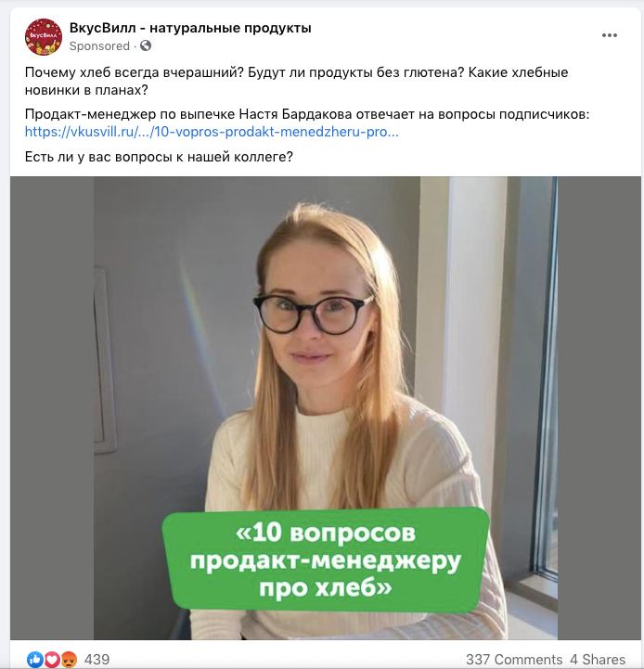Open the ВкусВилл page avatar logo
Image resolution: width=644 pixels, height=669 pixels.
44,37
